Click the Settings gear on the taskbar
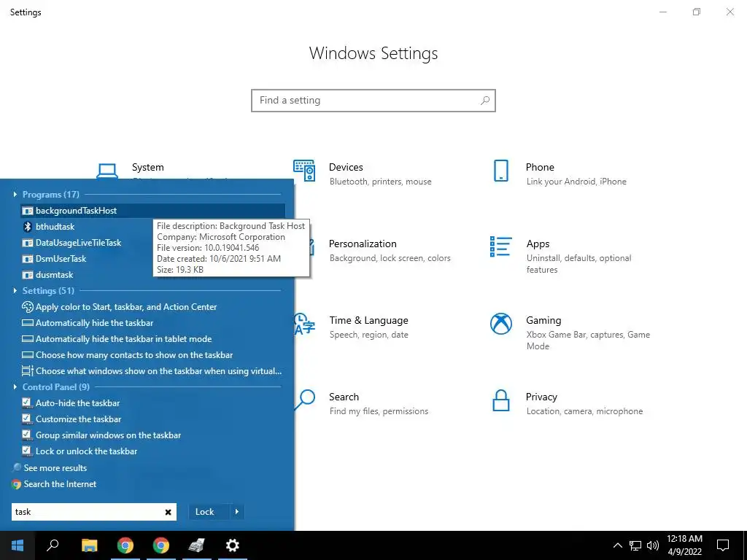747x560 pixels. [233, 545]
